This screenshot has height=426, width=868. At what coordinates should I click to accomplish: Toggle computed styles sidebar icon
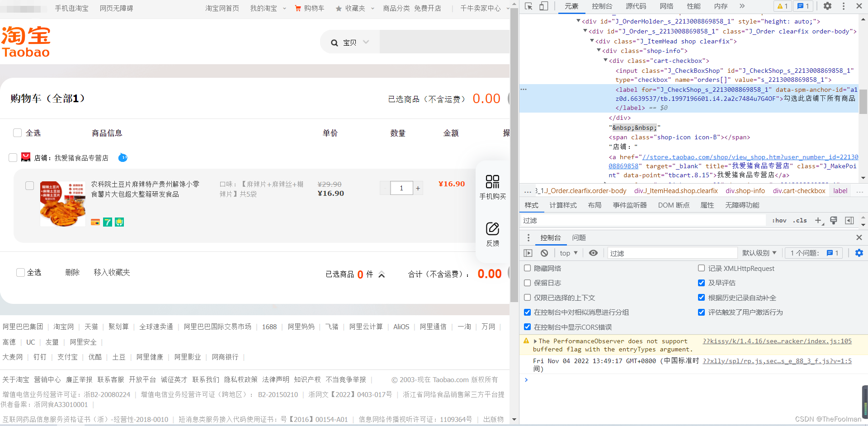point(849,221)
